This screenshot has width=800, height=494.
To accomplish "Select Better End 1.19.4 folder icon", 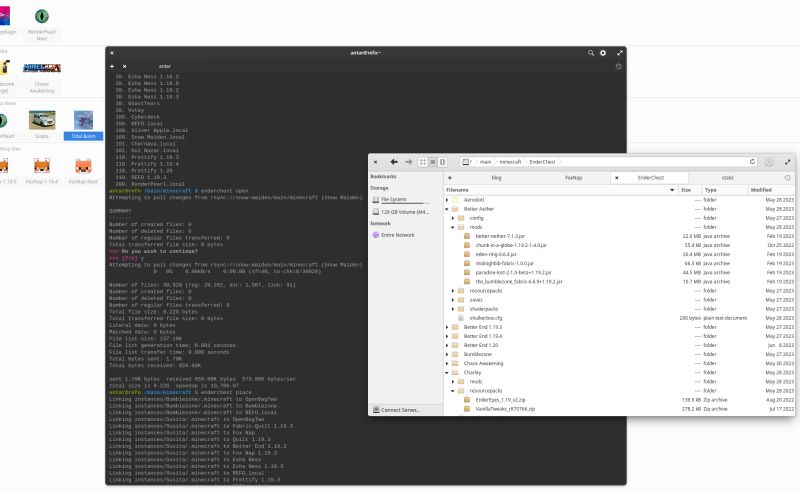I will click(x=455, y=336).
